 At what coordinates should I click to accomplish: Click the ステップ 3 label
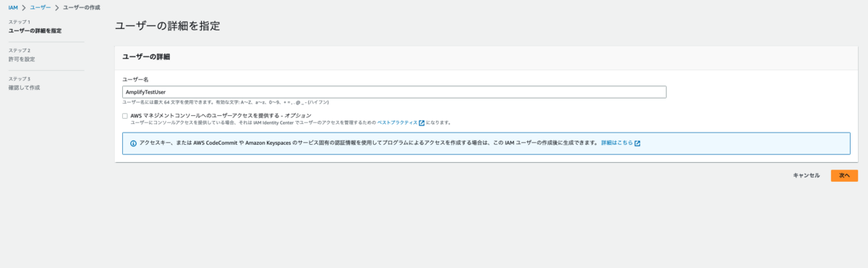20,79
